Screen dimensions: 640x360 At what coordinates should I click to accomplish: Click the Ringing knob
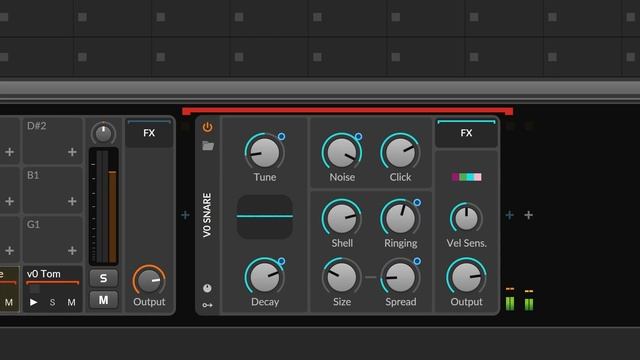(x=400, y=219)
